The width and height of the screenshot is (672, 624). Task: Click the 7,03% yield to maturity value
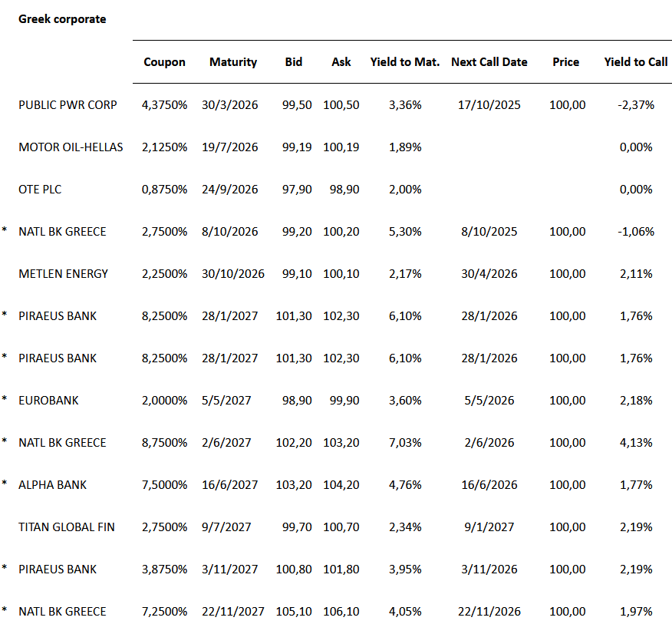[x=405, y=443]
